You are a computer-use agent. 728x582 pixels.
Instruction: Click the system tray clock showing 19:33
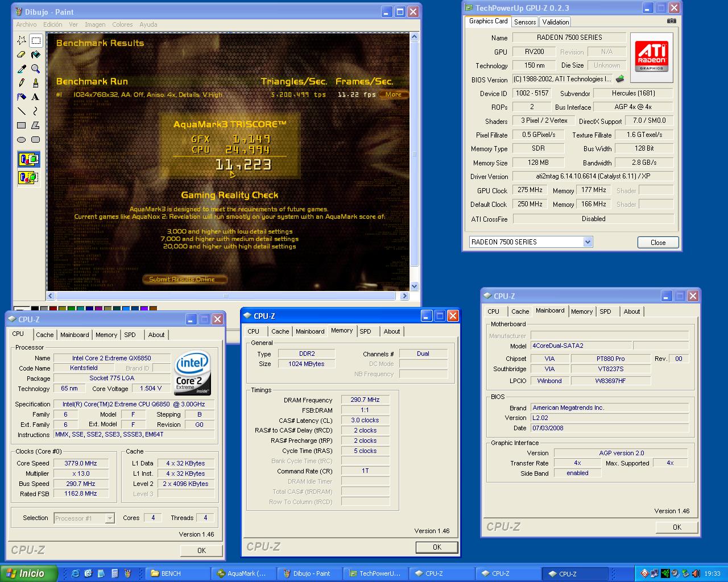(x=712, y=574)
